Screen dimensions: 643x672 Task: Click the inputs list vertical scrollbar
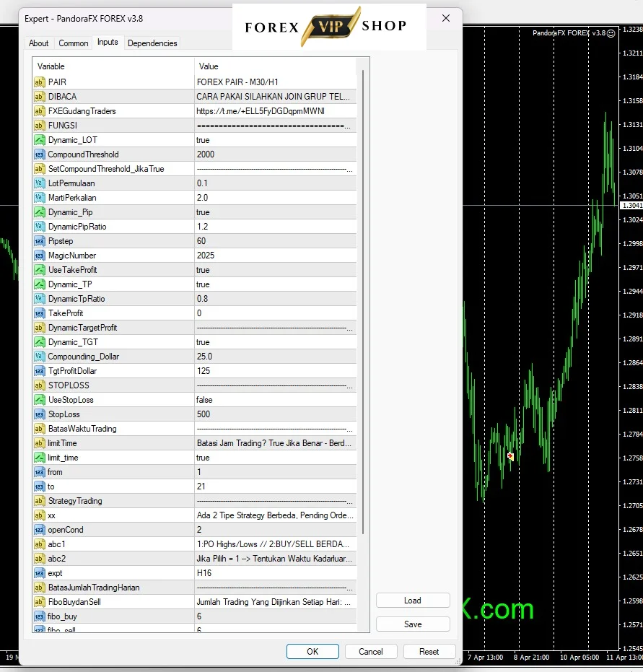pos(363,302)
